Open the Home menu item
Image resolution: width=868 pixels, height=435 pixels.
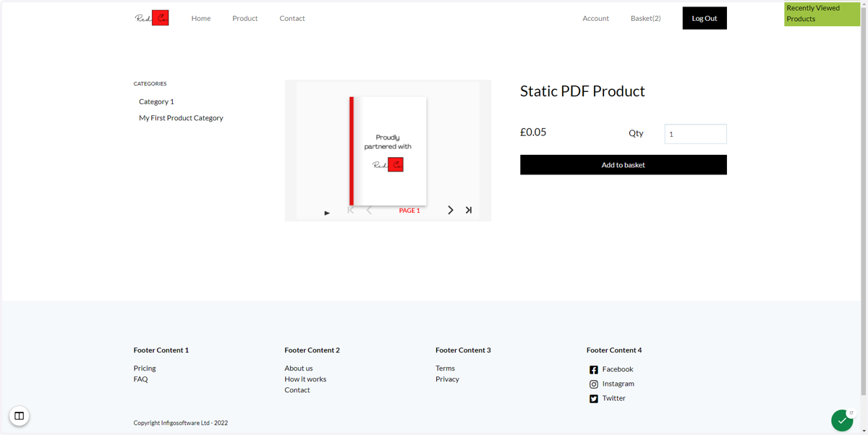click(201, 18)
